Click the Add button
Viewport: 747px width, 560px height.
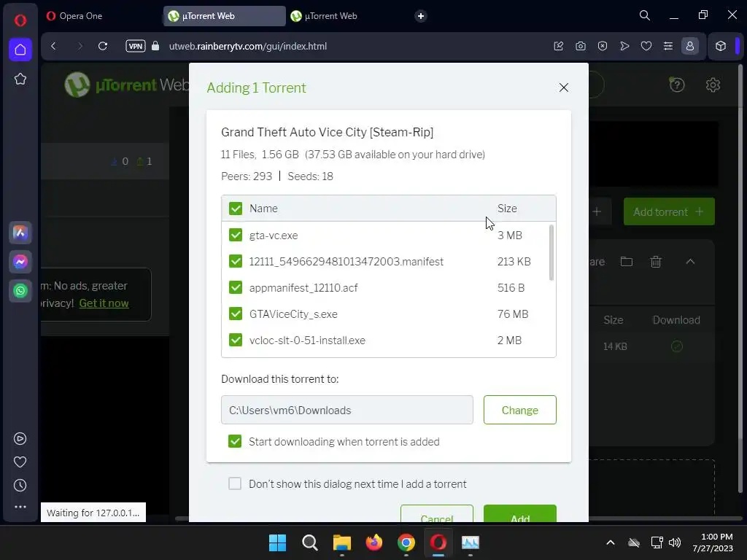click(x=519, y=514)
